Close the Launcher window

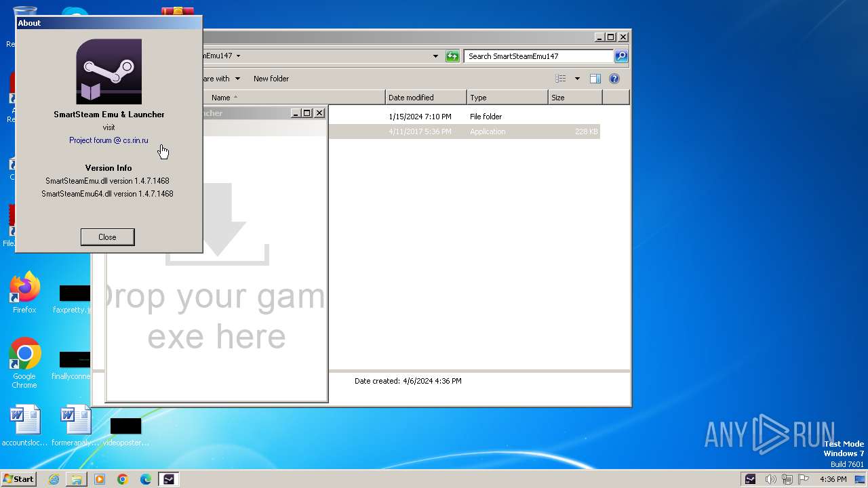(319, 113)
